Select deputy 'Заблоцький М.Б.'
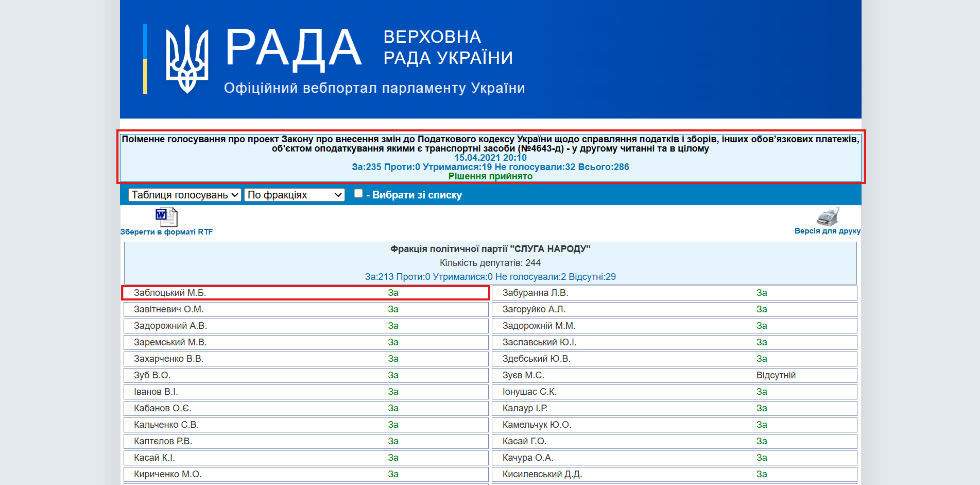The width and height of the screenshot is (980, 485). [x=170, y=293]
